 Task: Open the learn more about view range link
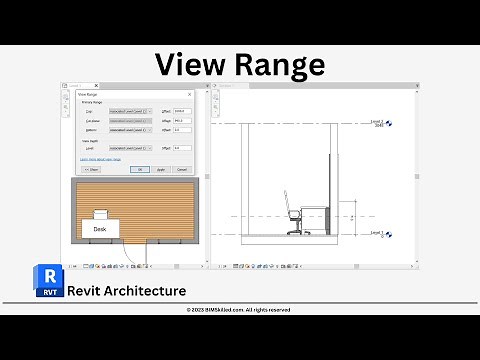[100, 159]
